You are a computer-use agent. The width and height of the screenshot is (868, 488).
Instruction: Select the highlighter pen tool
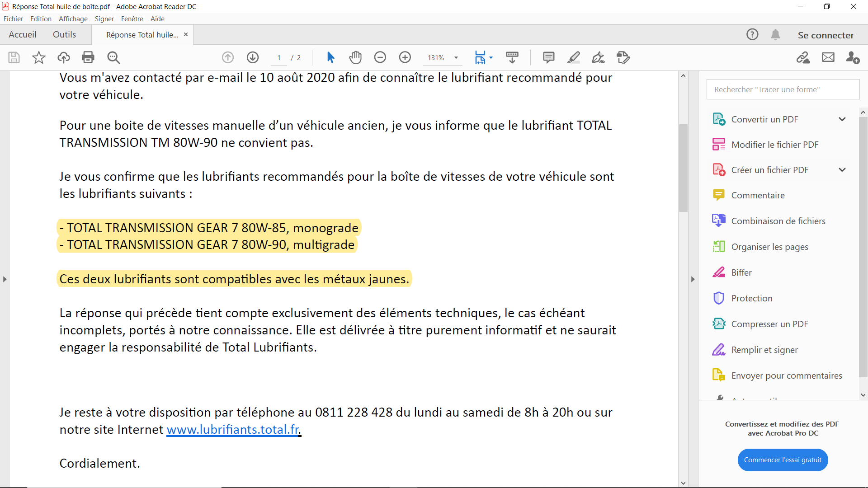(573, 57)
